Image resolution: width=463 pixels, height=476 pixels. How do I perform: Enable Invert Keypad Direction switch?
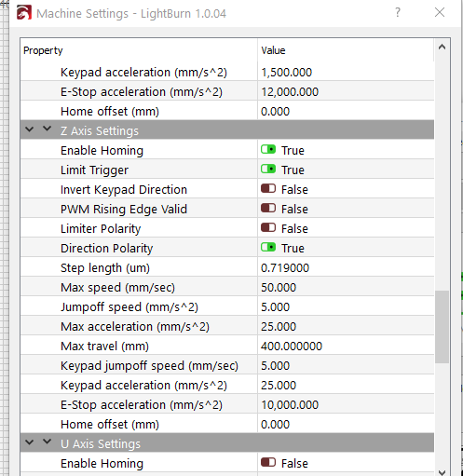tap(268, 189)
